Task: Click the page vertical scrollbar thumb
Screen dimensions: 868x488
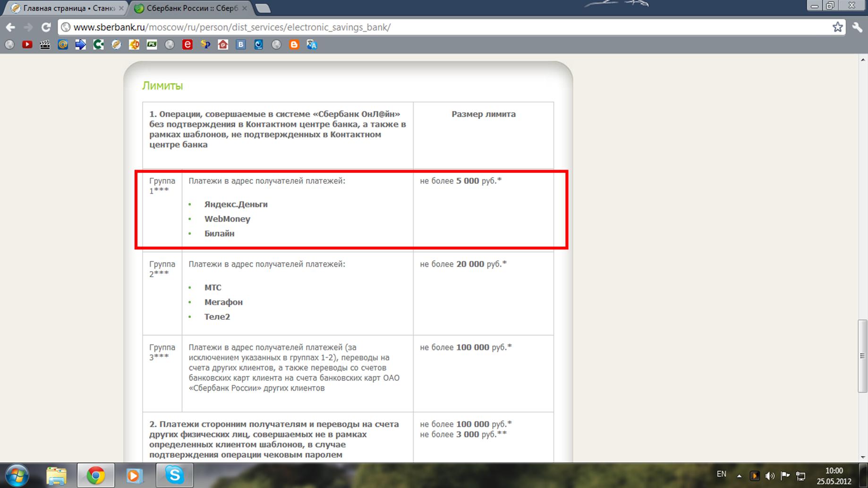Action: click(862, 356)
